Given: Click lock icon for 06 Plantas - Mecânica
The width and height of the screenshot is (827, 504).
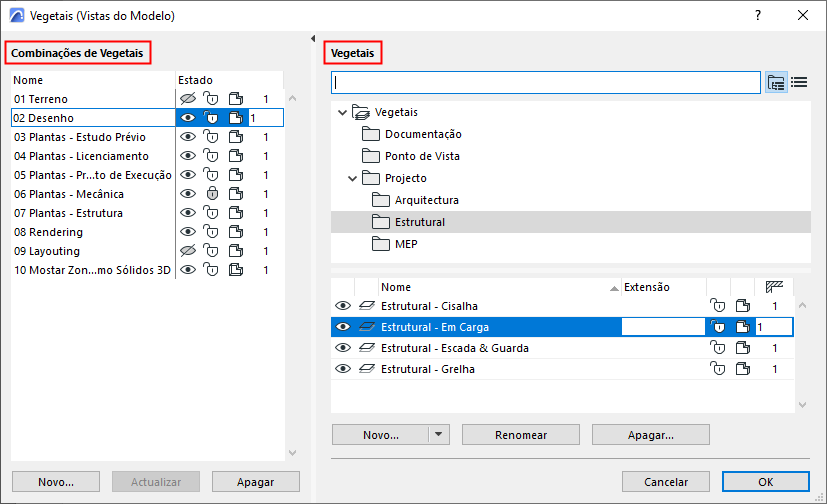Looking at the screenshot, I should (211, 194).
